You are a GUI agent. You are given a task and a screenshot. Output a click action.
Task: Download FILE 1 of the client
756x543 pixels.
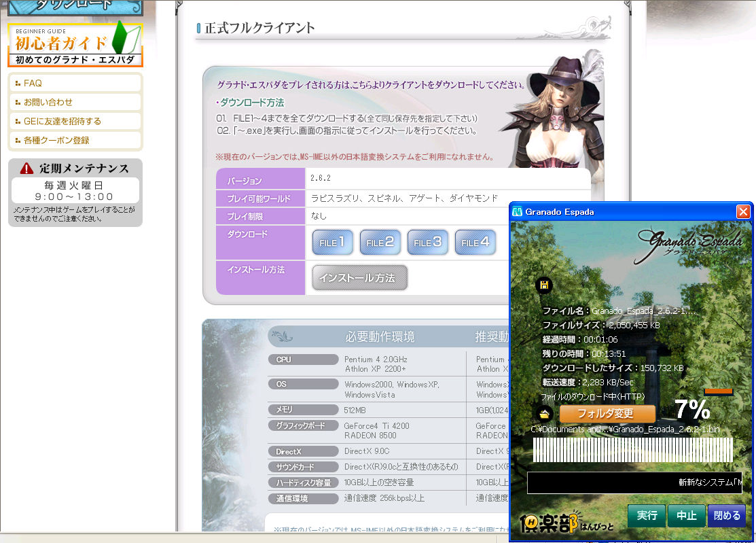point(333,242)
